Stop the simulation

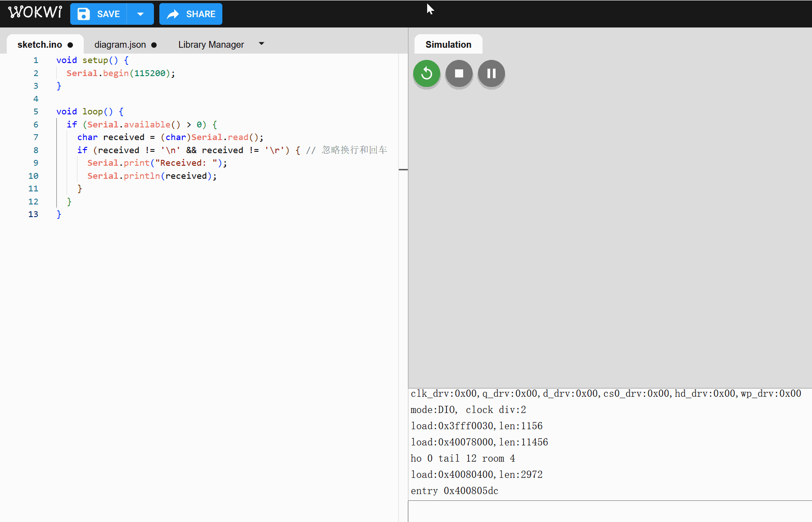(x=459, y=73)
